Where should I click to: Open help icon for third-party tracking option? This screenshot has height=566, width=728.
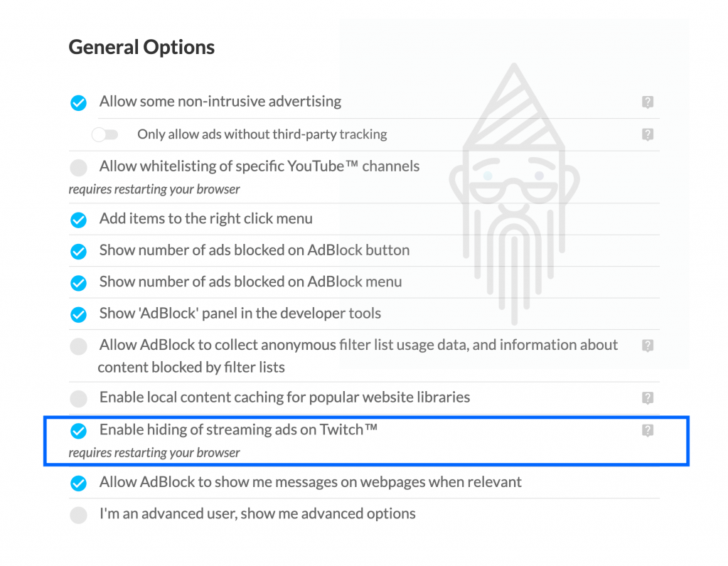(648, 134)
